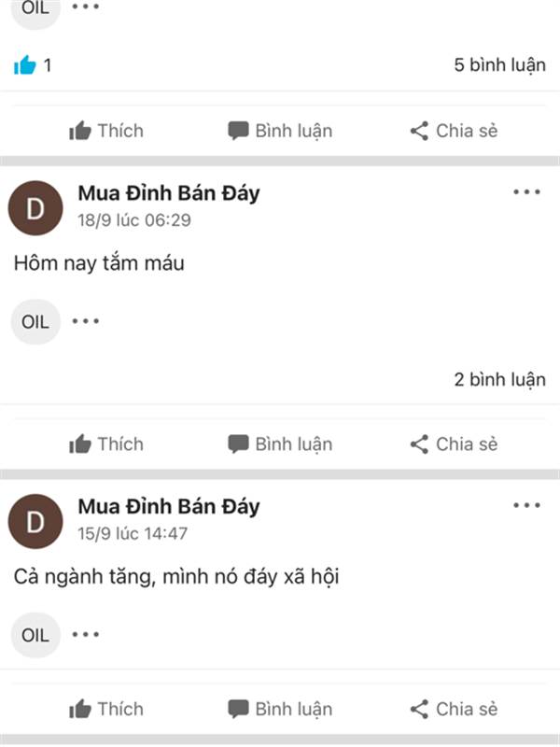The width and height of the screenshot is (560, 747).
Task: Like the 'Cả ngành tăng' post
Action: coord(106,710)
